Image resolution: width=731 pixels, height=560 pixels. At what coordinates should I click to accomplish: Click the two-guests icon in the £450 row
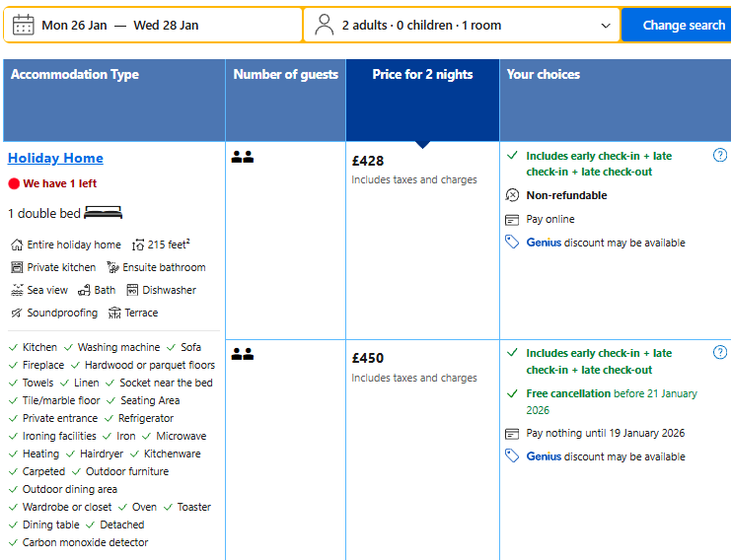pos(243,354)
